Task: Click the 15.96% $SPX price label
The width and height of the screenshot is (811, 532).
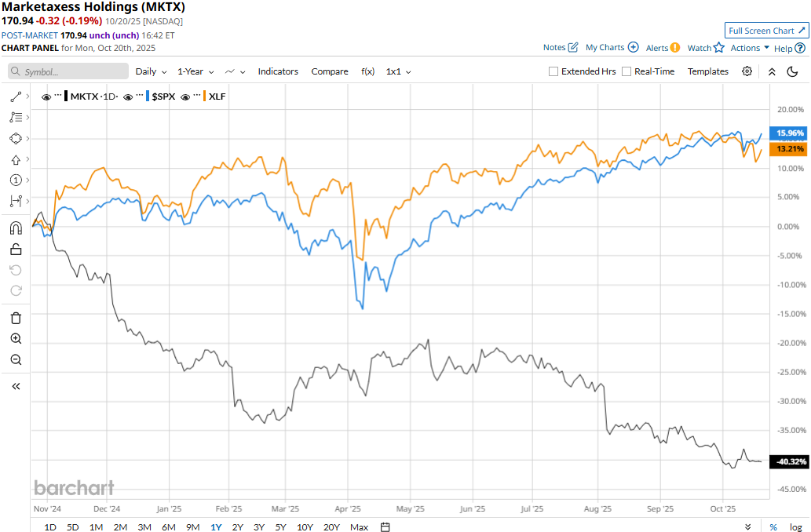Action: pos(789,133)
